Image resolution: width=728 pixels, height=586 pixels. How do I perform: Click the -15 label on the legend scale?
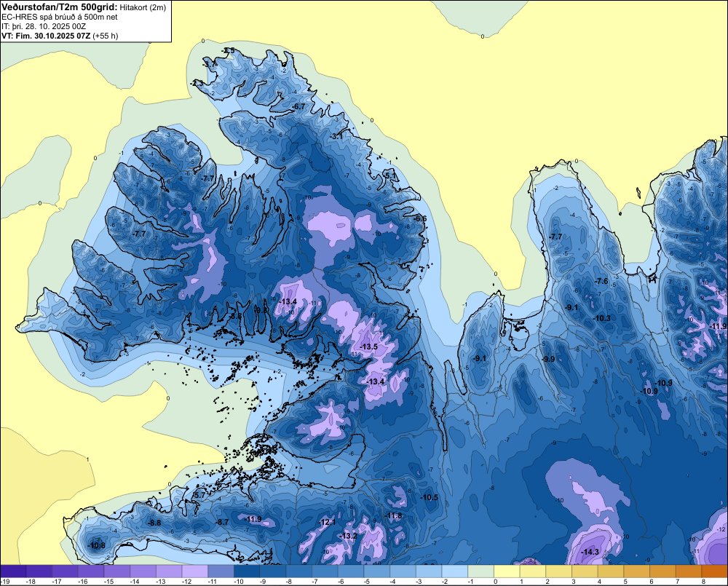click(109, 582)
